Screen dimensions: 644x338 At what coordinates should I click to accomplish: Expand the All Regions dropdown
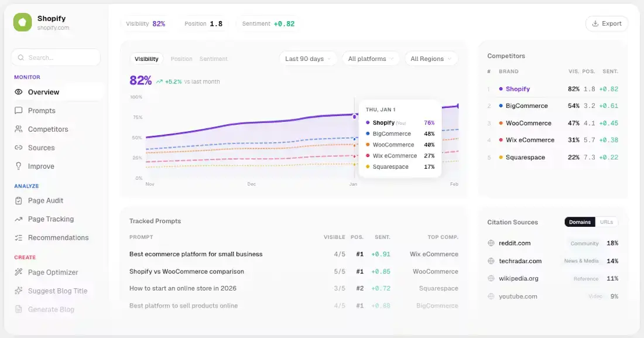pyautogui.click(x=431, y=59)
